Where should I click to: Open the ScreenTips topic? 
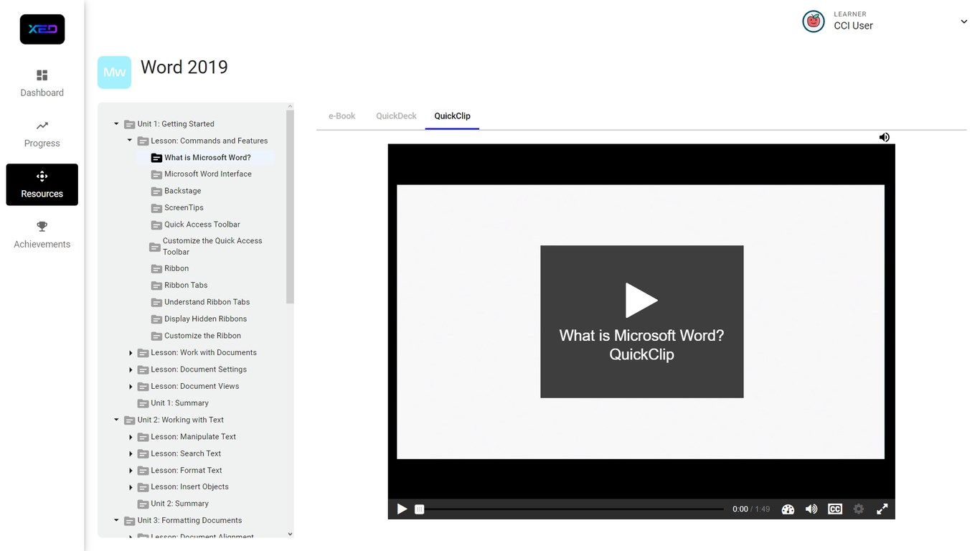[x=184, y=207]
